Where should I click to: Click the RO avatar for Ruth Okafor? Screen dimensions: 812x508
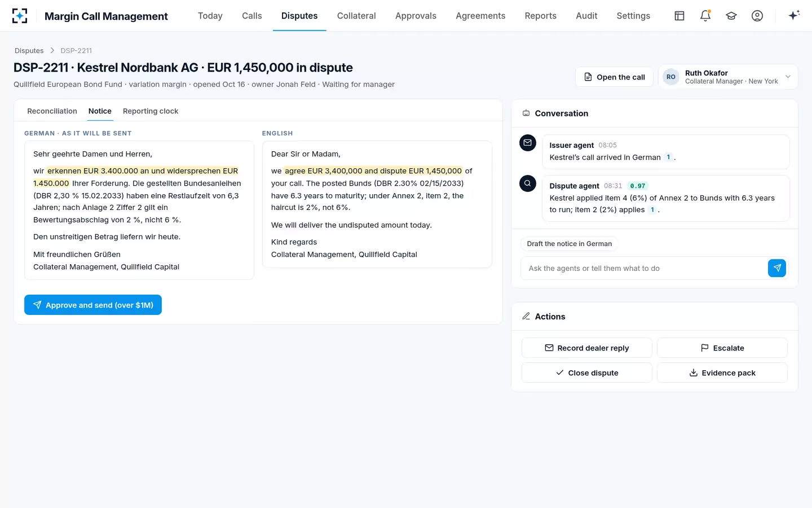point(671,77)
